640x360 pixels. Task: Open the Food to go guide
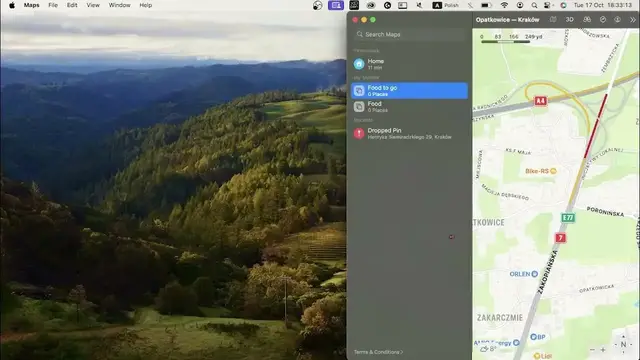409,91
